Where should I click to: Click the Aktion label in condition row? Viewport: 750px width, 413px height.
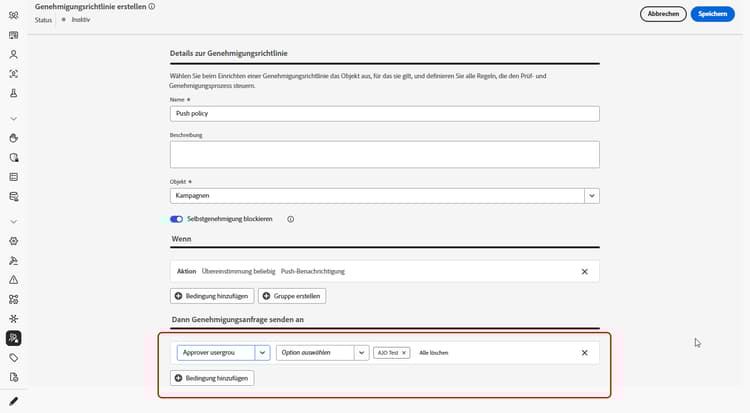[187, 271]
